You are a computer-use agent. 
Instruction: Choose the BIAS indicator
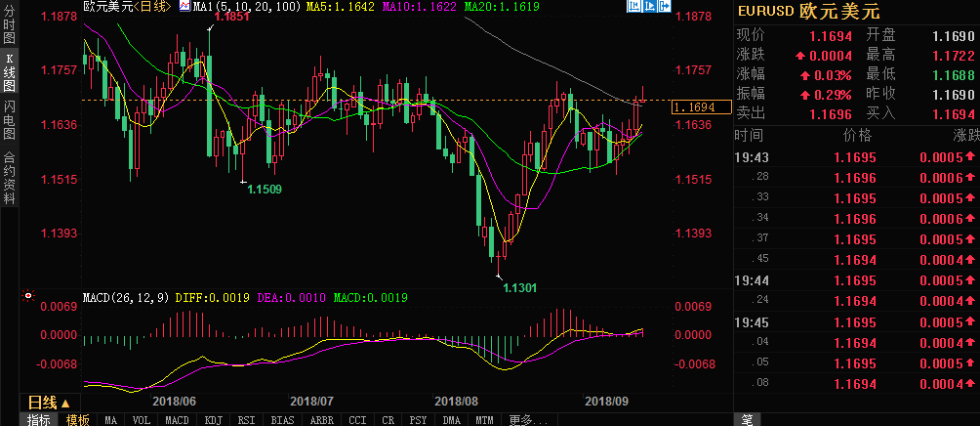click(282, 420)
